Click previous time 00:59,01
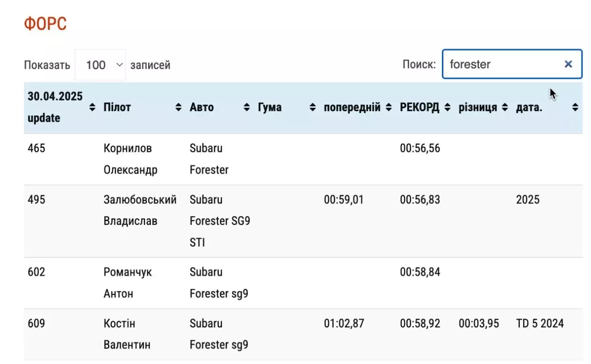Viewport: 591px width, 364px height. click(344, 200)
